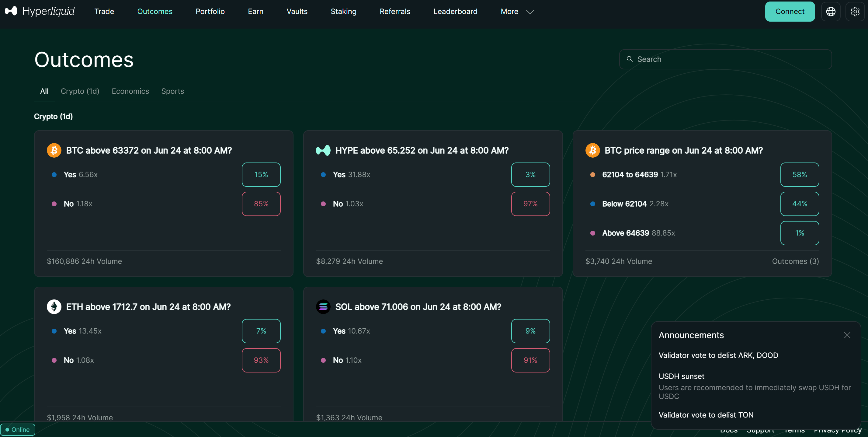Screen dimensions: 868x437
Task: Click the Yes 13.45x row on ETH card
Action: point(164,331)
